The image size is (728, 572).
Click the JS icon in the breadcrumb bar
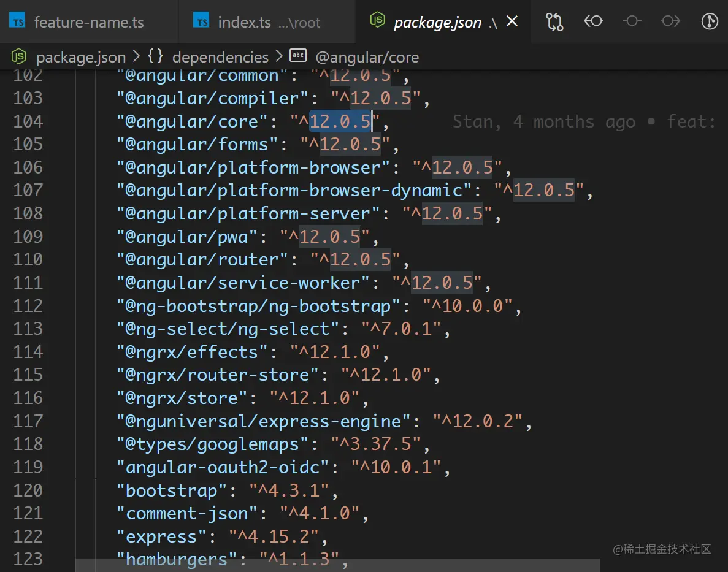(x=18, y=56)
